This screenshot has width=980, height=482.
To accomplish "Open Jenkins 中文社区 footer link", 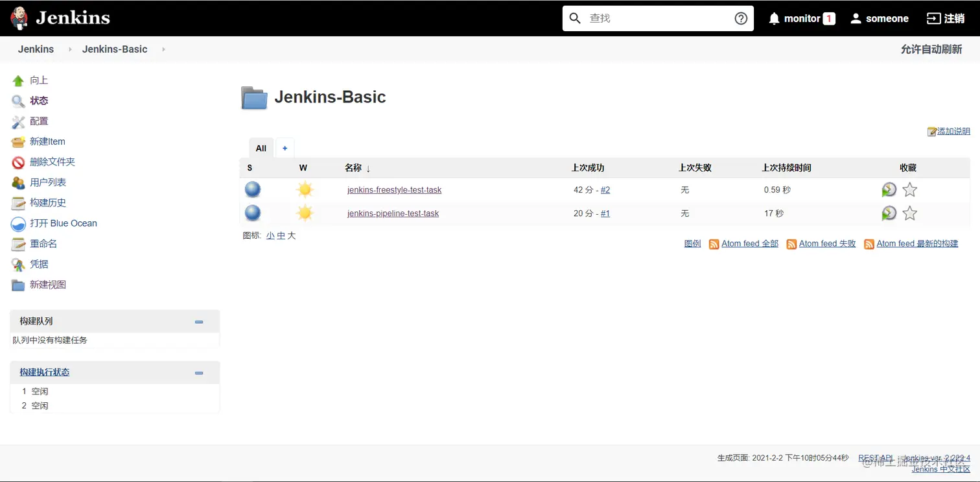I will point(941,469).
